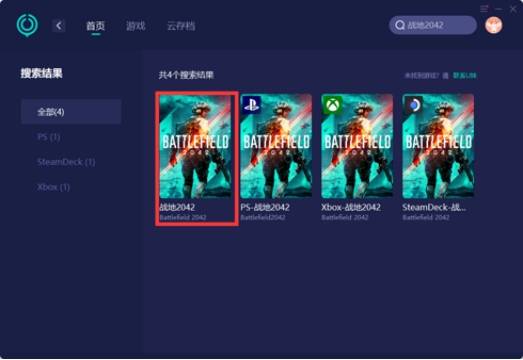Go back with the left arrow button
Screen dimensions: 523x360
(59, 26)
